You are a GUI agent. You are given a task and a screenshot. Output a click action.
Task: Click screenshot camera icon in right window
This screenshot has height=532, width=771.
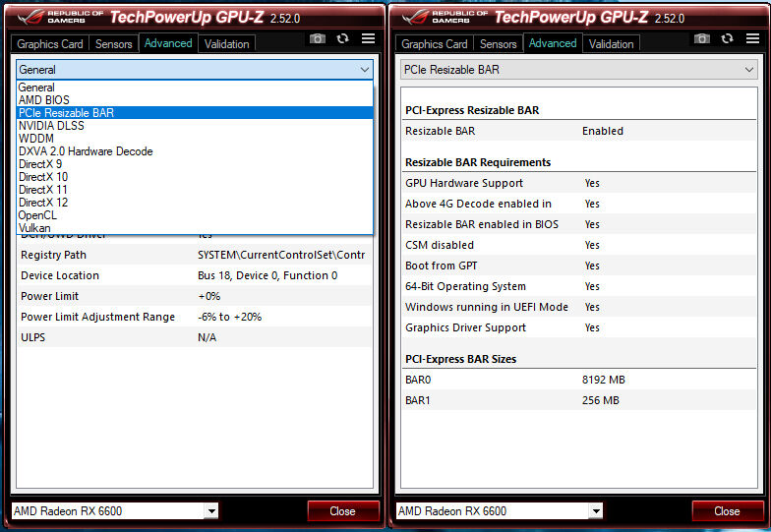(x=702, y=38)
